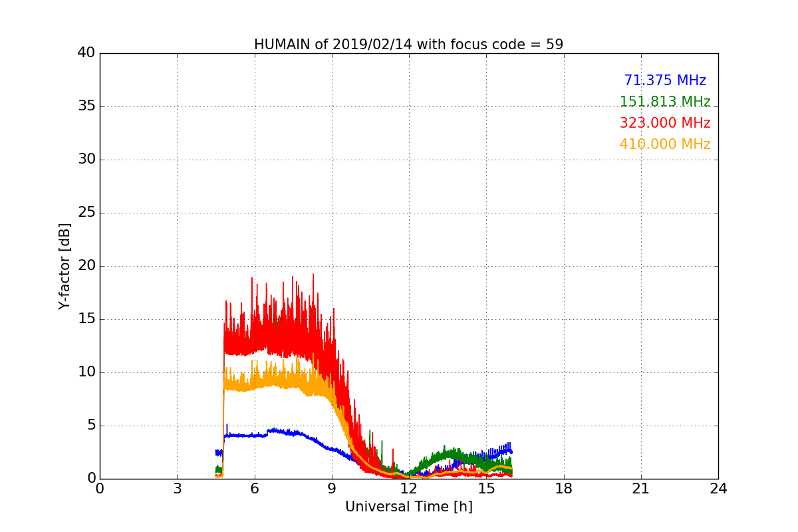This screenshot has height=532, width=798.
Task: Click x-axis tick label 6
Action: tap(254, 488)
